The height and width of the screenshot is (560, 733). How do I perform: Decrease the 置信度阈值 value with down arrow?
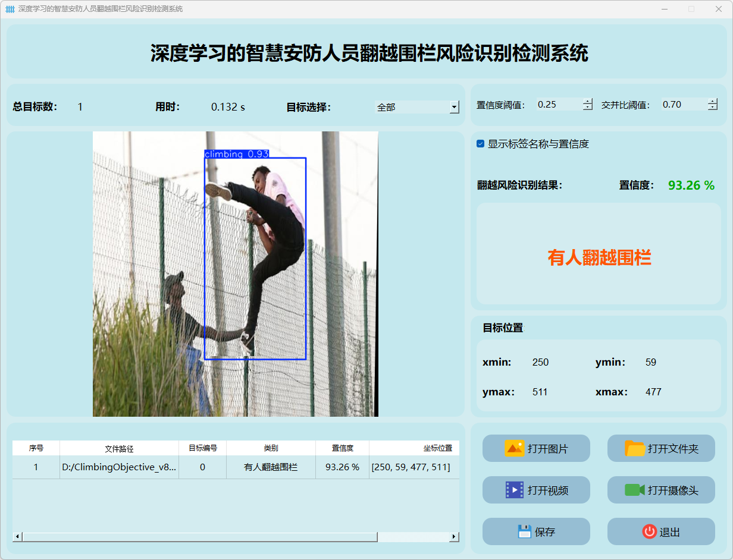click(x=588, y=108)
